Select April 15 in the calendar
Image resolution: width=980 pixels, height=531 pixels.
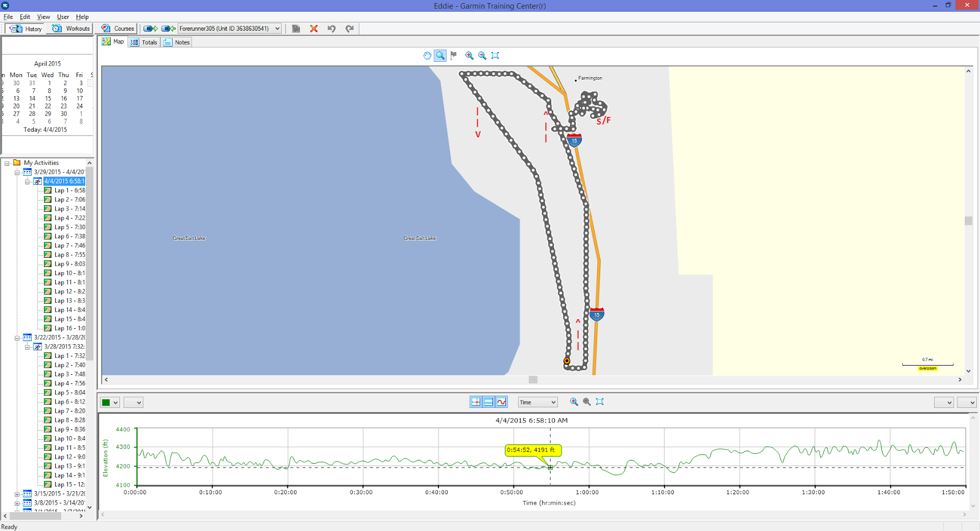coord(48,98)
